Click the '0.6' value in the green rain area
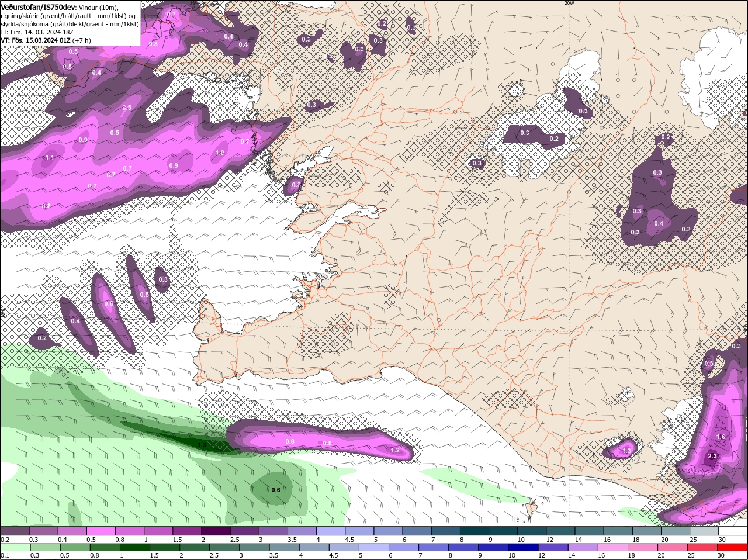Screen dimensions: 748x560 click(276, 490)
